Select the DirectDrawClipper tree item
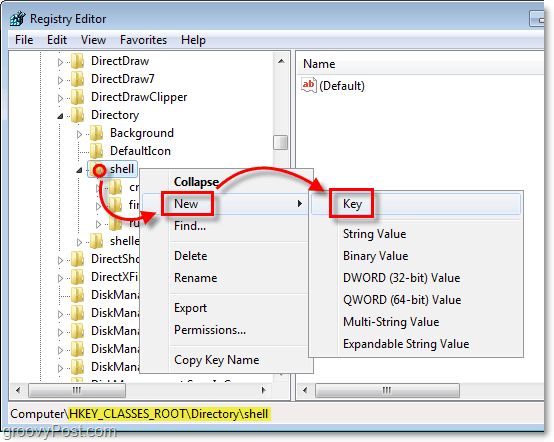Viewport: 554px width, 442px height. pos(139,97)
